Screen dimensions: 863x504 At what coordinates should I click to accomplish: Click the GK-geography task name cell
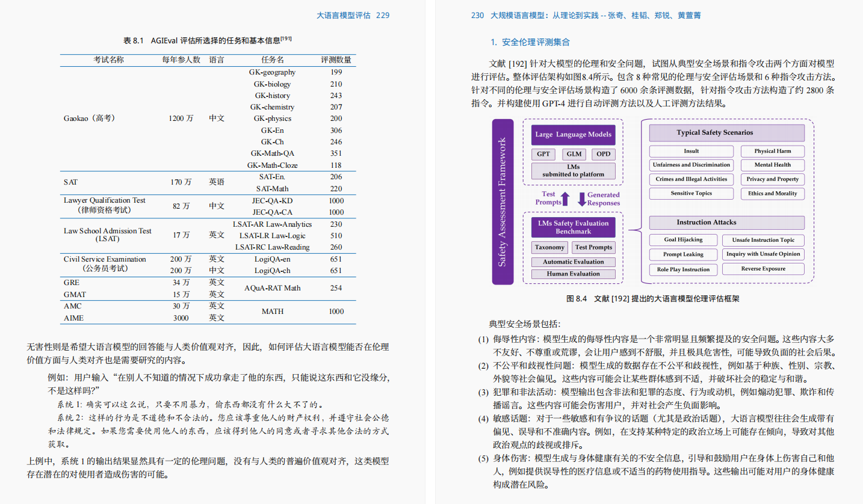pyautogui.click(x=272, y=72)
